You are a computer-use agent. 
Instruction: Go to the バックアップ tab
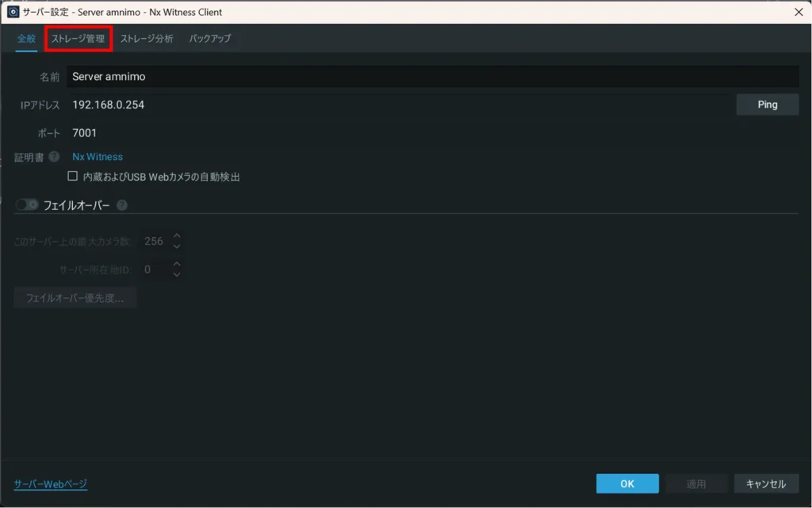(x=210, y=38)
